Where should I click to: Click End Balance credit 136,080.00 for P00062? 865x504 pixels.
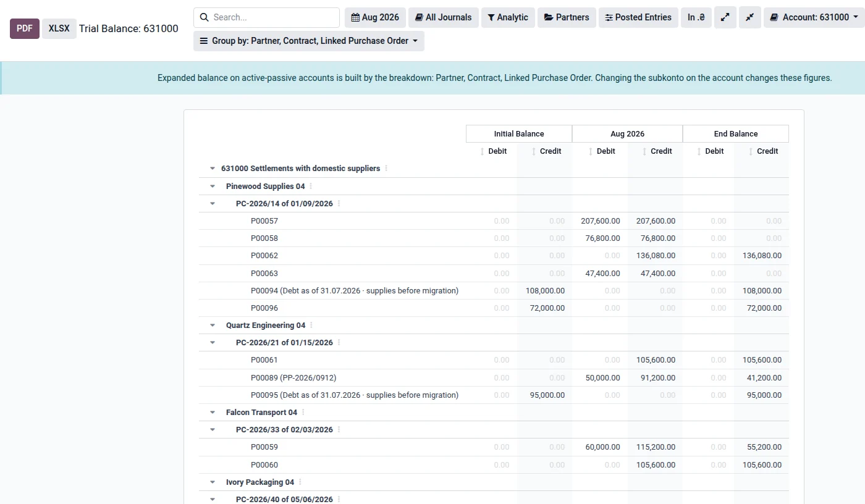[762, 255]
